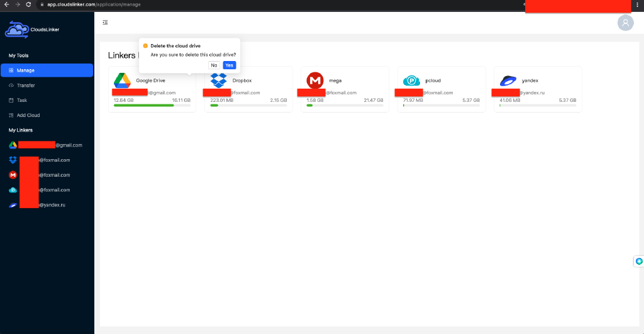Go forward with the browser forward arrow
The width and height of the screenshot is (644, 334).
click(x=18, y=4)
